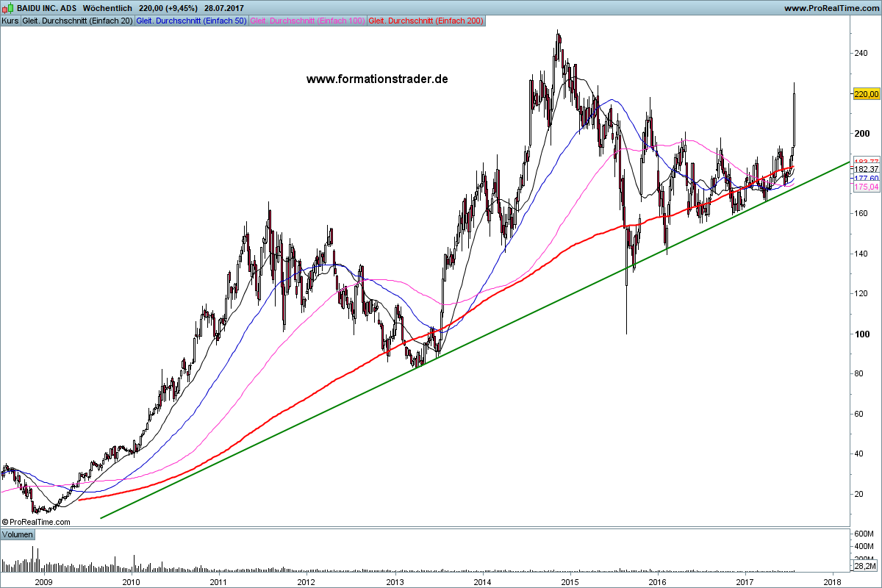Click the 2014 year marker on time axis
The width and height of the screenshot is (882, 588).
482,581
